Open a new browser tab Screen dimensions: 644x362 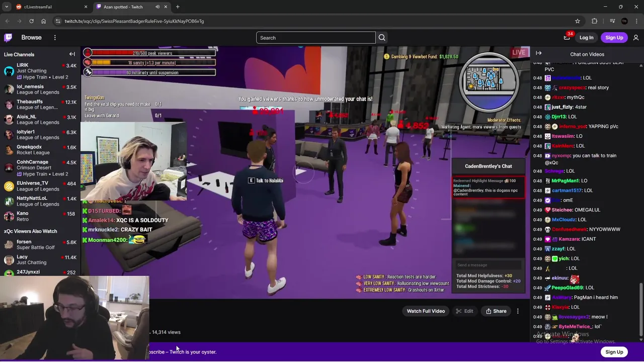pos(178,7)
